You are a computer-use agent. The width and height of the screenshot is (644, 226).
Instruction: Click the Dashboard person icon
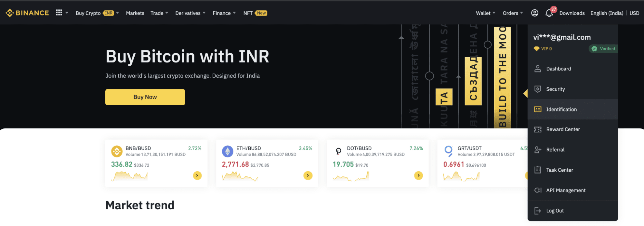coord(538,69)
